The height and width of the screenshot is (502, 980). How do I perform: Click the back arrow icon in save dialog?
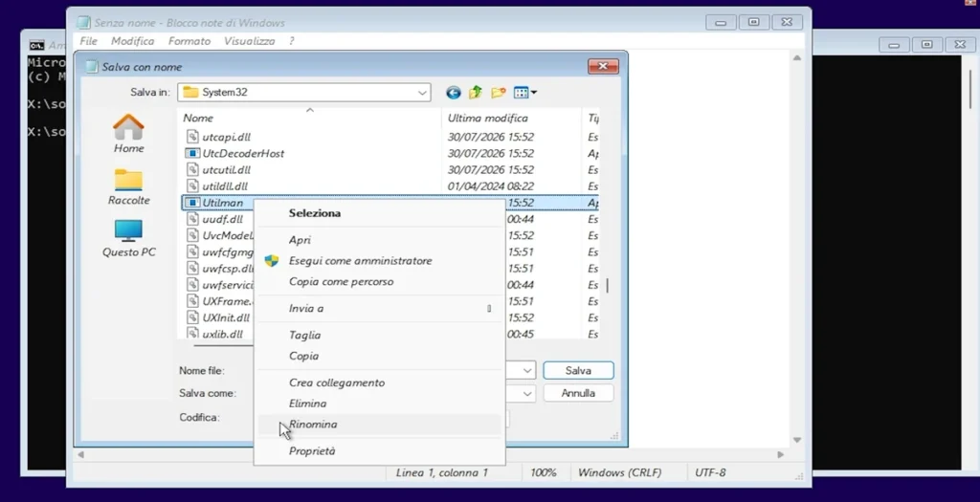click(x=453, y=93)
